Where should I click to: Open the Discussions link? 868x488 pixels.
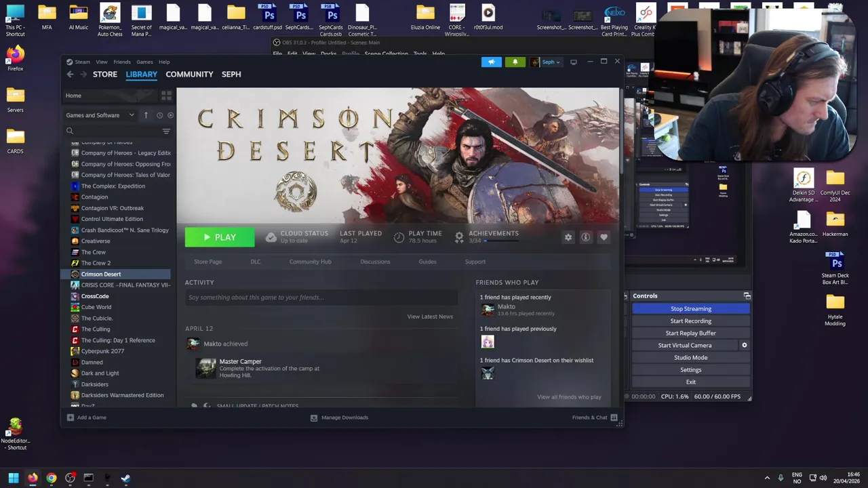coord(375,262)
